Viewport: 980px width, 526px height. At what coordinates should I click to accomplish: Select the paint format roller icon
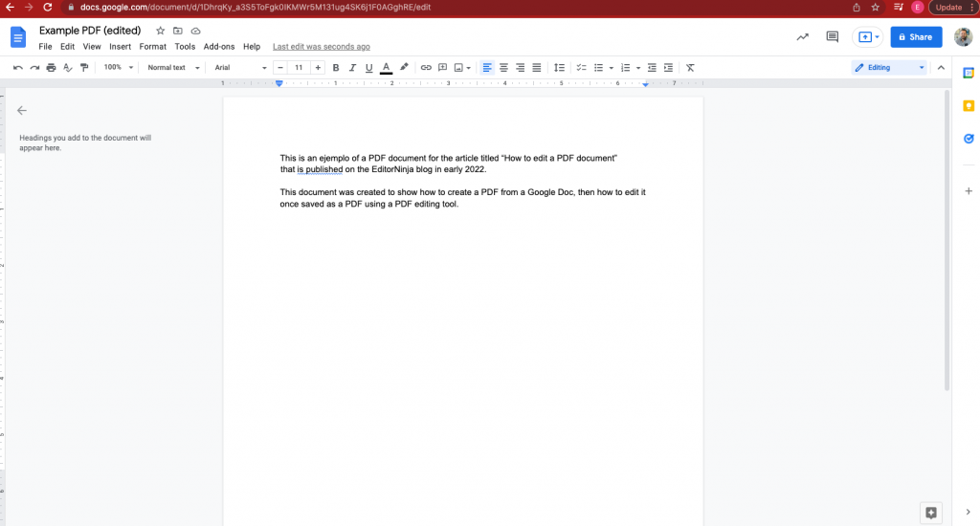(84, 68)
